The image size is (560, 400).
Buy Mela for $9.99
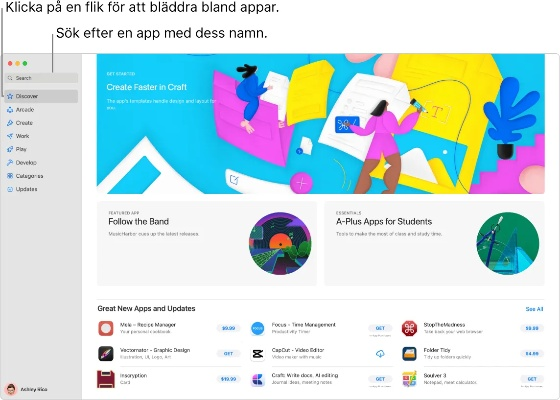pos(228,328)
